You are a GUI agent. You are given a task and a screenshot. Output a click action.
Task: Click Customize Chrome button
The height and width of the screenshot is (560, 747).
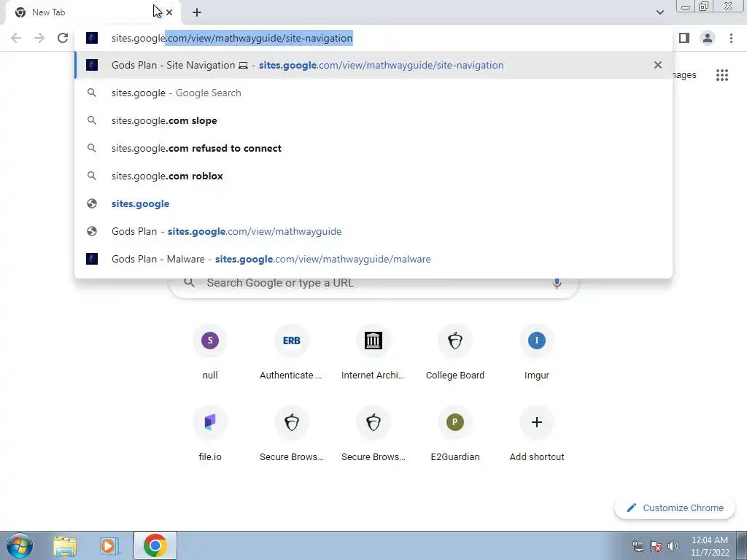pos(675,507)
